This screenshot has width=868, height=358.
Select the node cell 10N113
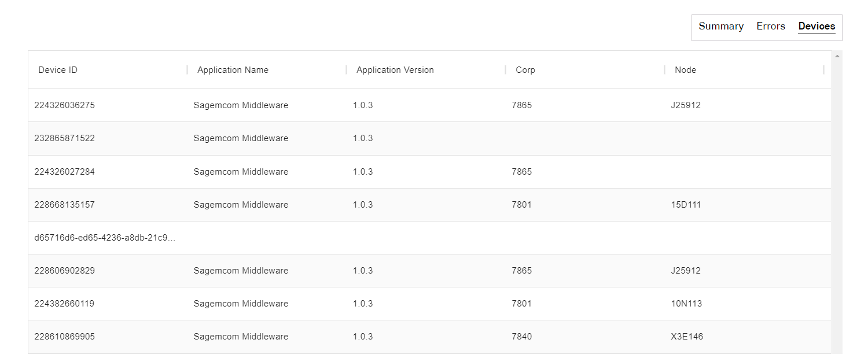tap(686, 304)
